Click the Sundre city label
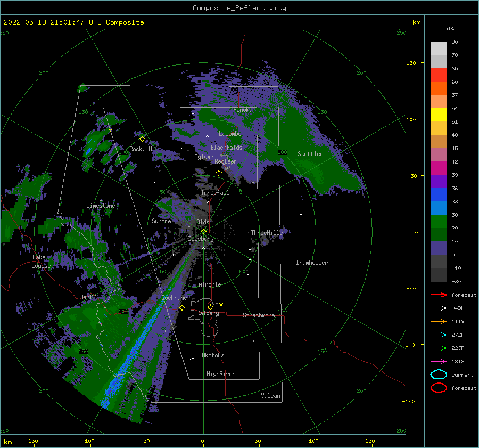The width and height of the screenshot is (479, 448). point(161,221)
